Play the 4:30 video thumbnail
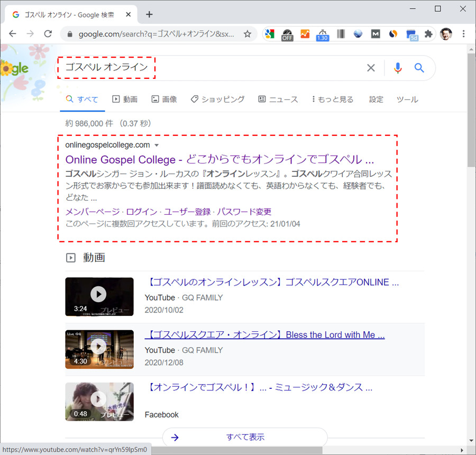 pyautogui.click(x=99, y=349)
